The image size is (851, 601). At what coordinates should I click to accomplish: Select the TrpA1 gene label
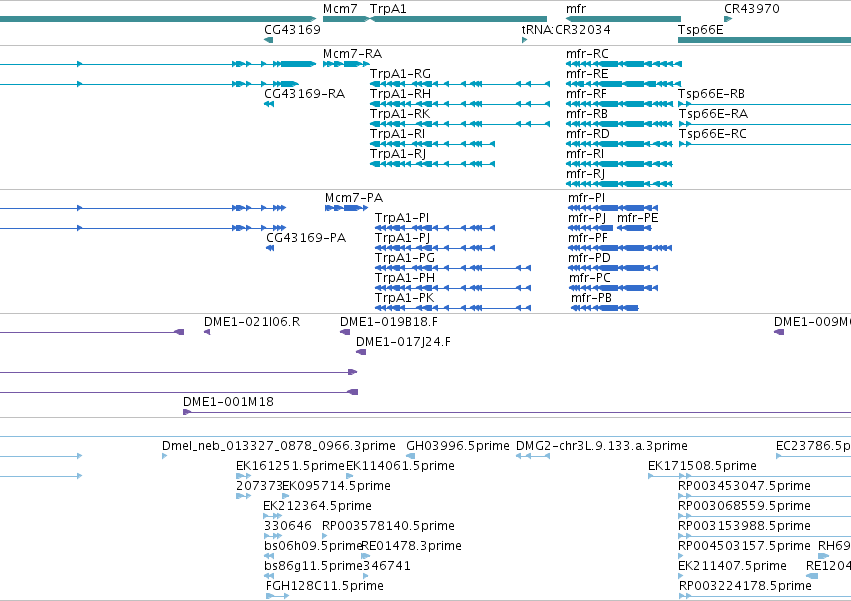(388, 9)
